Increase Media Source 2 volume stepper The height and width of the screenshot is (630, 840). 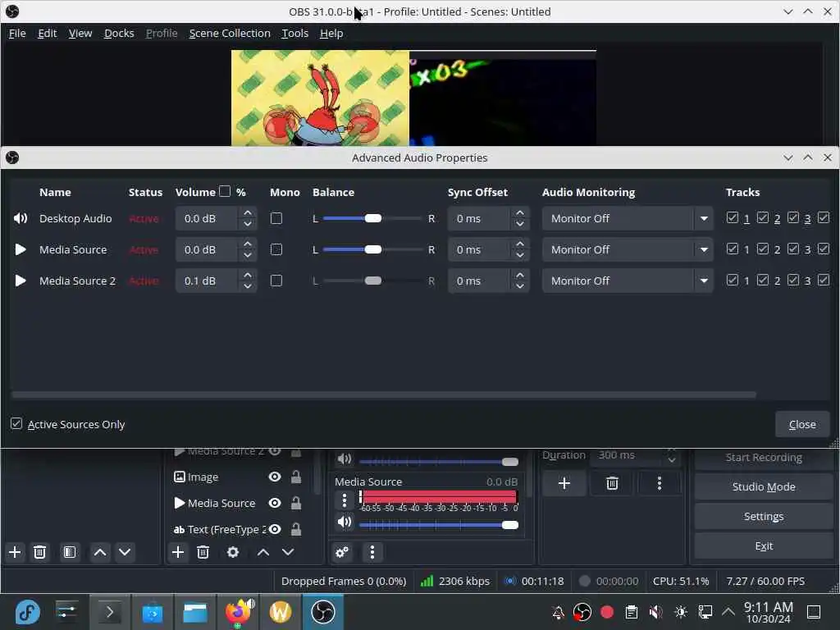pyautogui.click(x=248, y=276)
